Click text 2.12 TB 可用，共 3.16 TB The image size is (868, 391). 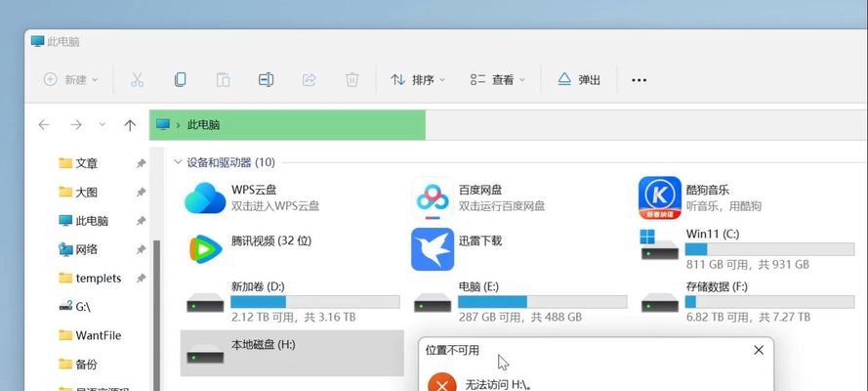[293, 318]
